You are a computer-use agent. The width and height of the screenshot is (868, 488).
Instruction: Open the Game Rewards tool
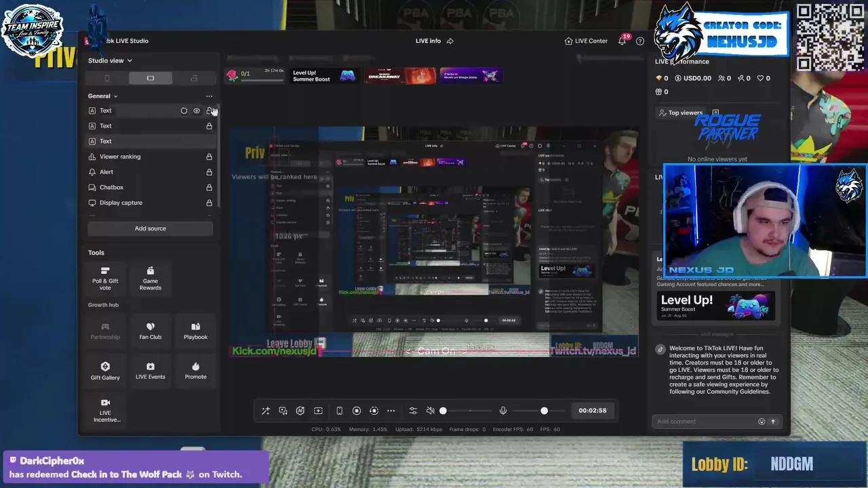pos(151,279)
